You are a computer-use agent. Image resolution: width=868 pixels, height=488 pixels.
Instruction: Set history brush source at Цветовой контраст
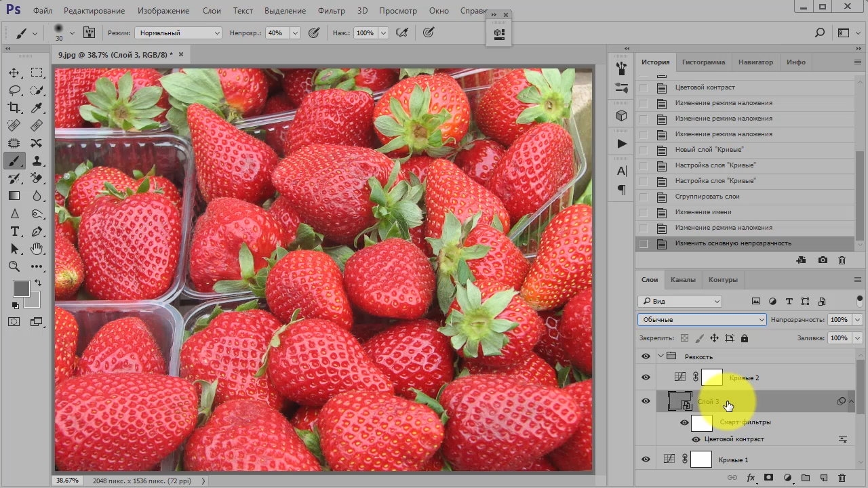(644, 87)
